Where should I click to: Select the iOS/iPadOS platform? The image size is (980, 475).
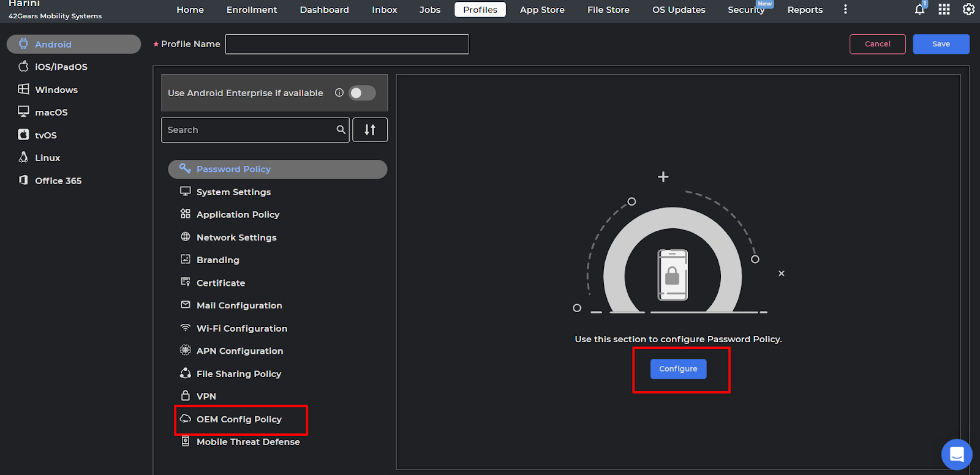[x=61, y=67]
